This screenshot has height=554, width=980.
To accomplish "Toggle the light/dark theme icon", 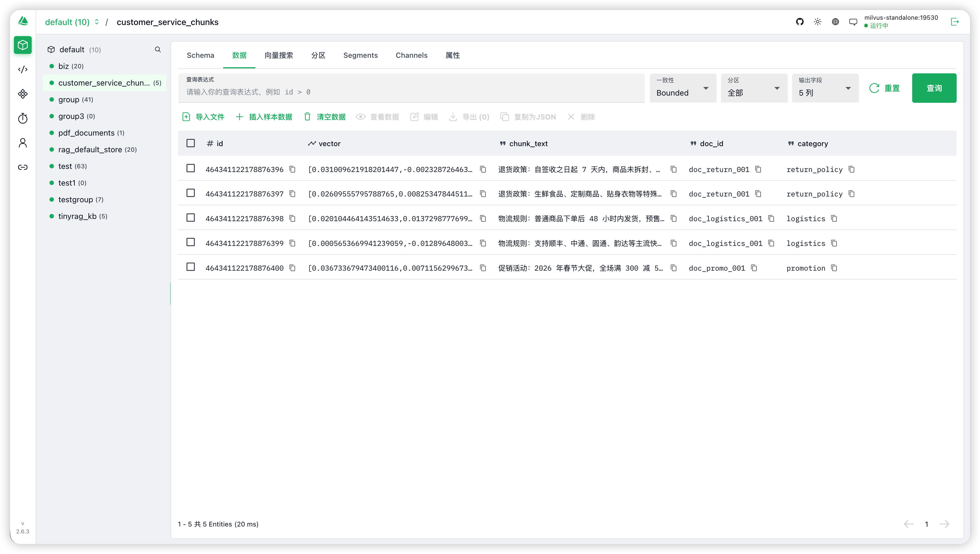I will pyautogui.click(x=817, y=22).
